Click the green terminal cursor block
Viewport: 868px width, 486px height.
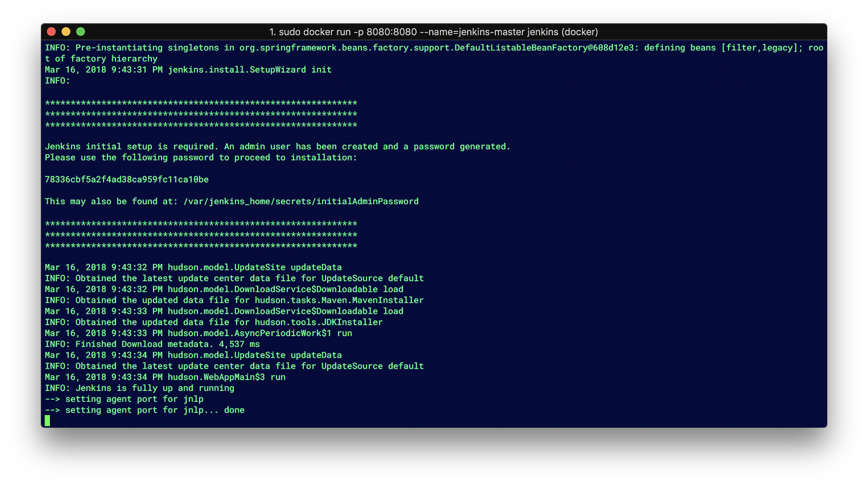(47, 421)
